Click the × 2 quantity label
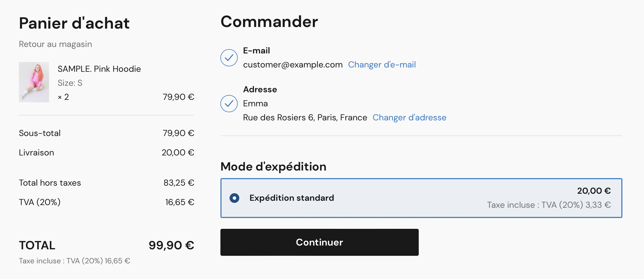 tap(63, 97)
